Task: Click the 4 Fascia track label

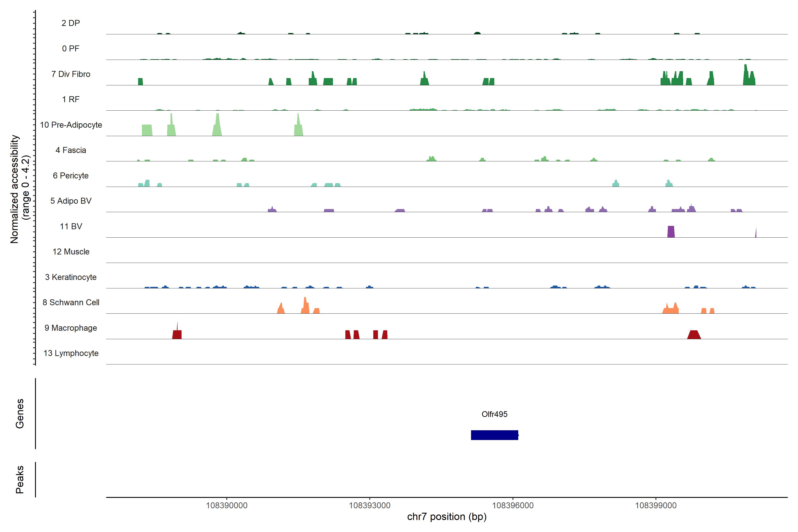Action: pyautogui.click(x=70, y=150)
